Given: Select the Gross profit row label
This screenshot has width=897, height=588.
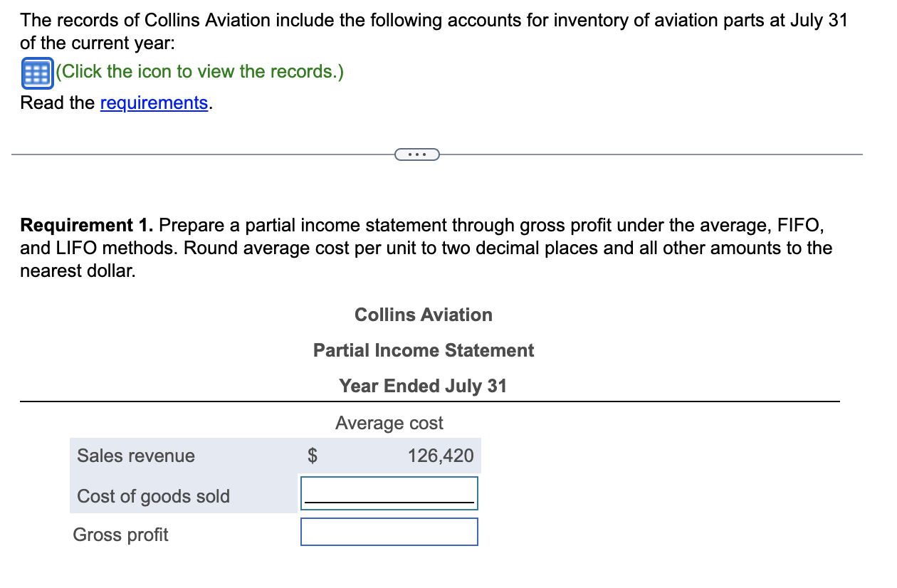Looking at the screenshot, I should click(120, 535).
